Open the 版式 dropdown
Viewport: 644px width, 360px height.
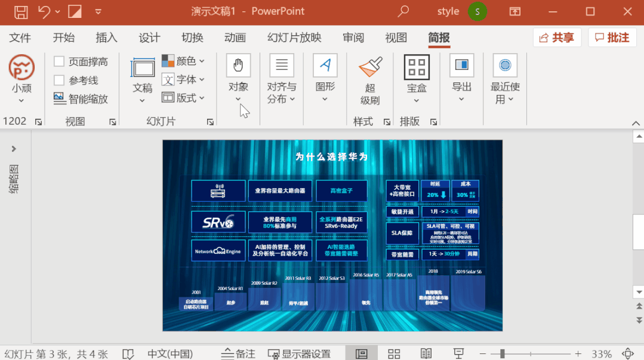(183, 98)
